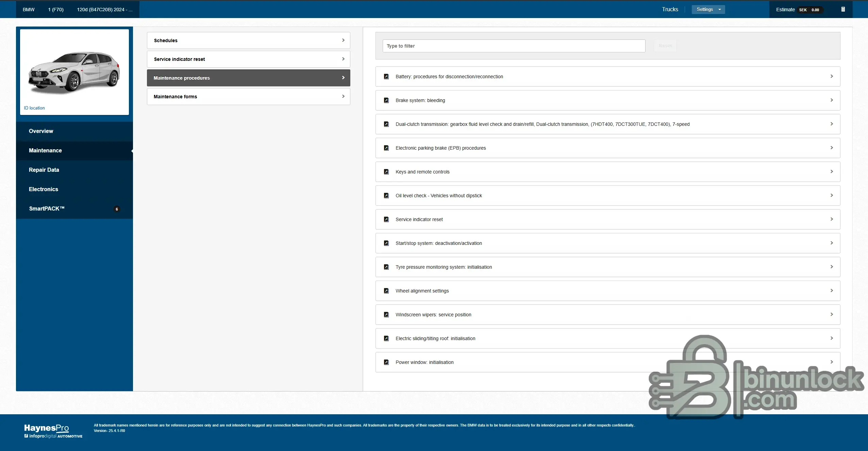The image size is (868, 451).
Task: Click document icon next to Brake system: bleeding
Action: pos(386,100)
